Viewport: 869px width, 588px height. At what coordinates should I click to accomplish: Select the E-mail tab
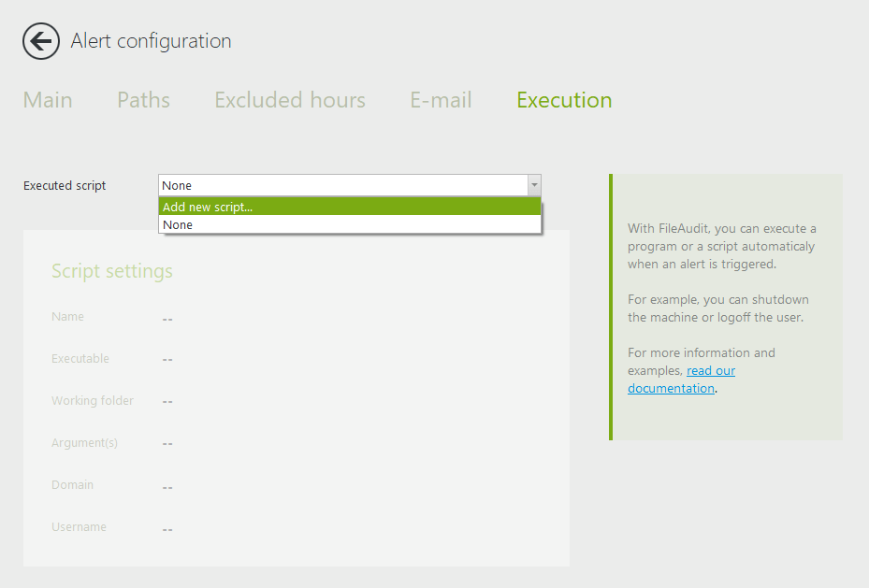[x=441, y=100]
